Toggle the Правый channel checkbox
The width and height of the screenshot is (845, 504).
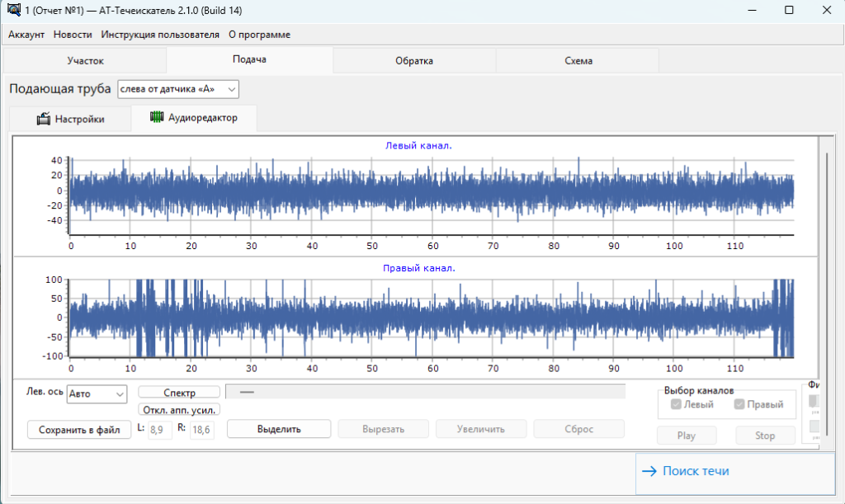[x=739, y=404]
